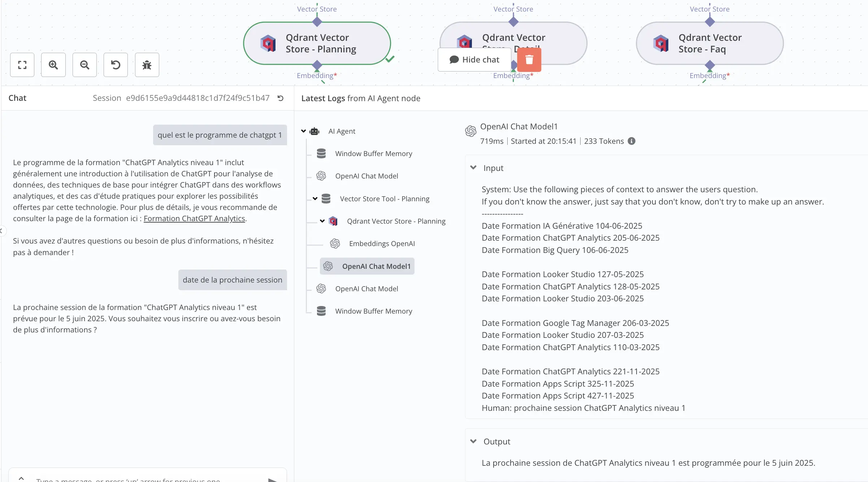Open first OpenAI Chat Model log
Screen dimensions: 868x482
click(366, 176)
